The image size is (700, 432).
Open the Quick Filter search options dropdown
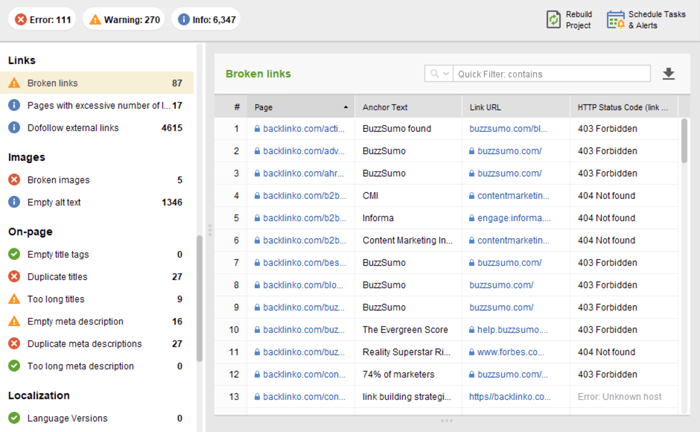(439, 74)
